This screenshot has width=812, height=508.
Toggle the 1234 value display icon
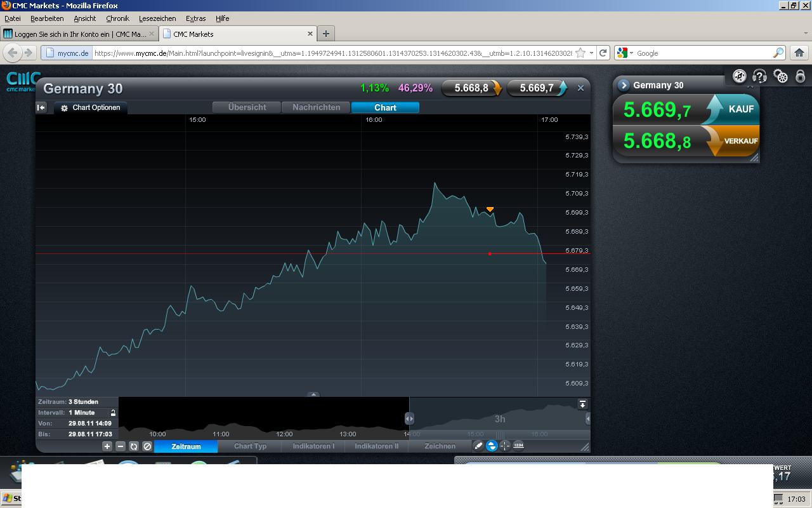(518, 446)
